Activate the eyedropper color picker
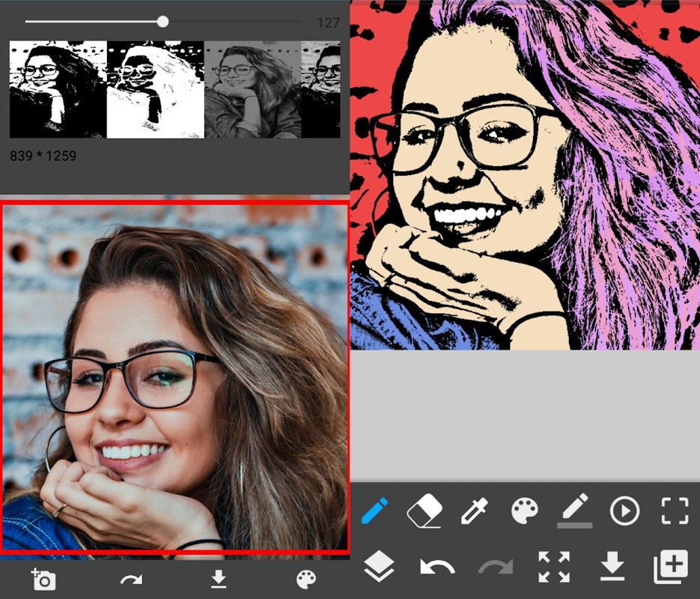 475,510
